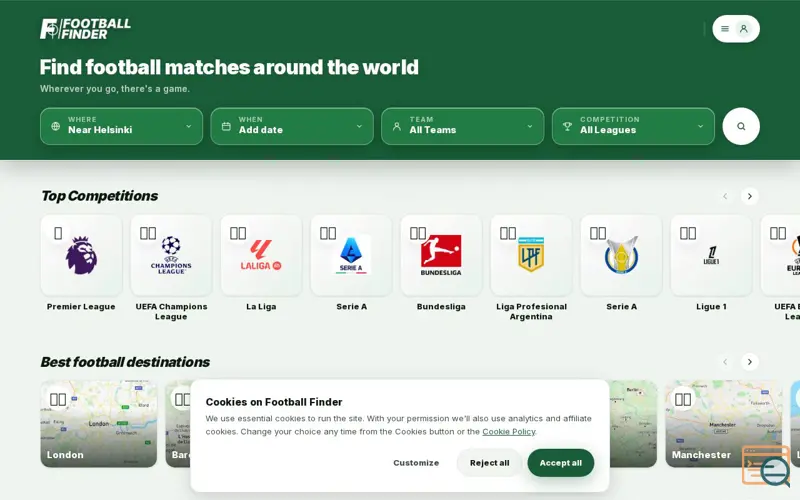This screenshot has height=500, width=800.
Task: Open the Manchester destination map card
Action: 723,423
